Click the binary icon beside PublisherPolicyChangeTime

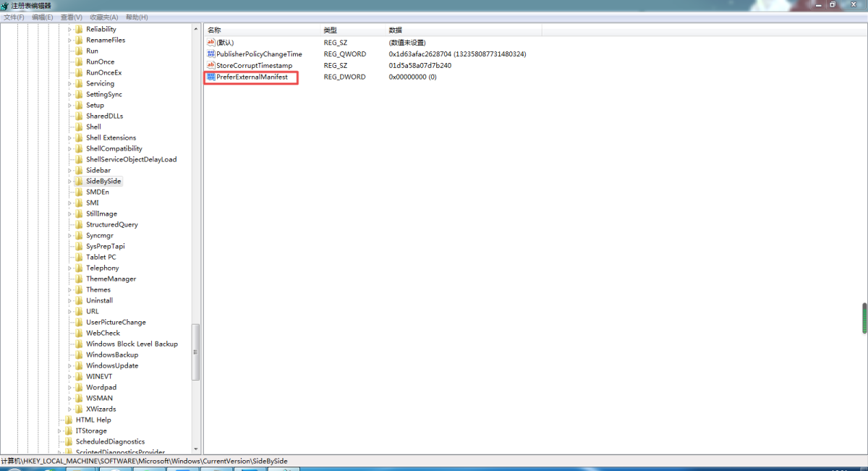point(211,54)
